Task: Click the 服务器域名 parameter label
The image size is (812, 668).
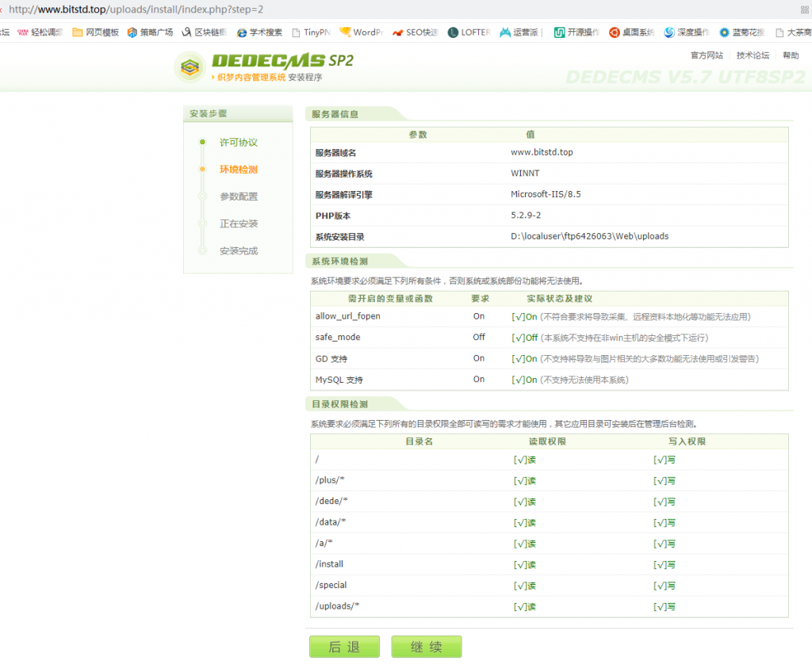Action: tap(335, 153)
